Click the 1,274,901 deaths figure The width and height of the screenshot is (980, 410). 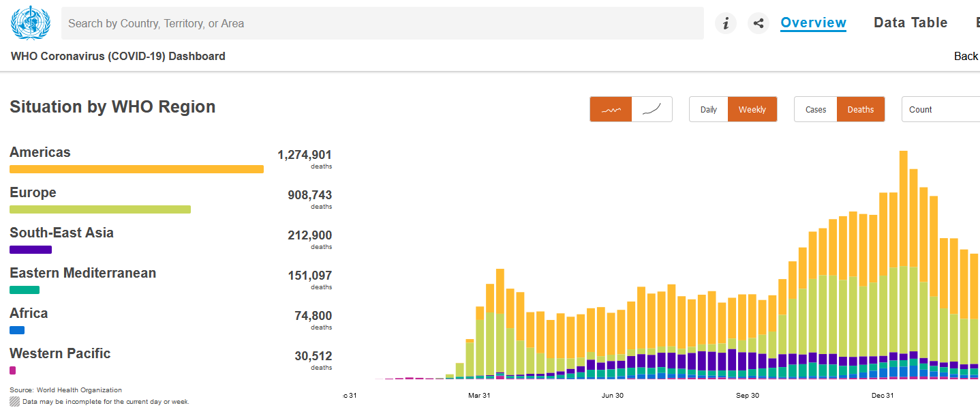(305, 156)
